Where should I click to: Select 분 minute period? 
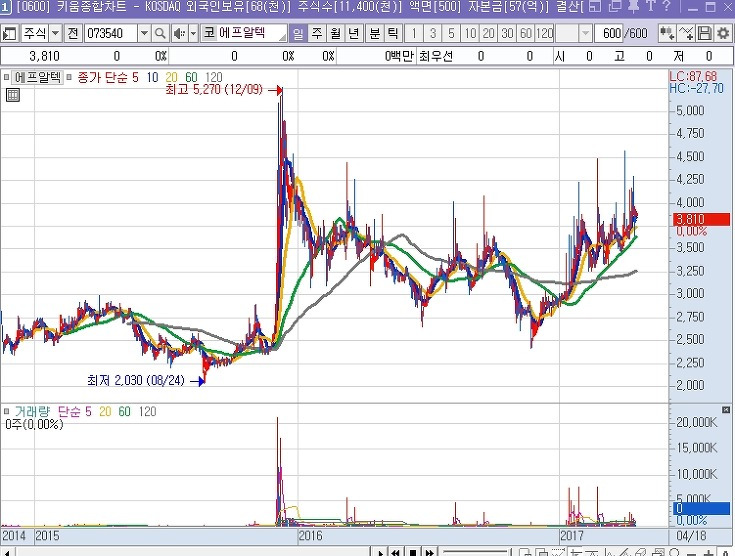pyautogui.click(x=375, y=33)
